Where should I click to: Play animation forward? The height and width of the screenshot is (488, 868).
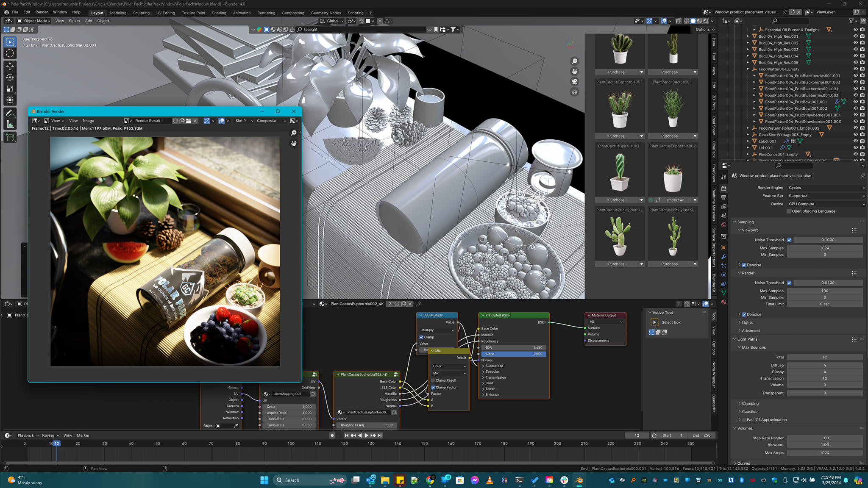(367, 435)
